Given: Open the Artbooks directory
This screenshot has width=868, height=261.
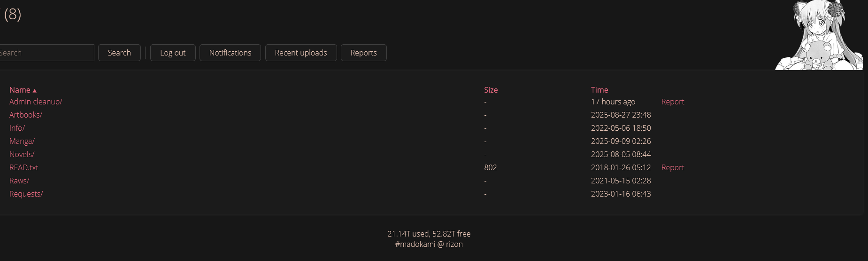Looking at the screenshot, I should (26, 115).
